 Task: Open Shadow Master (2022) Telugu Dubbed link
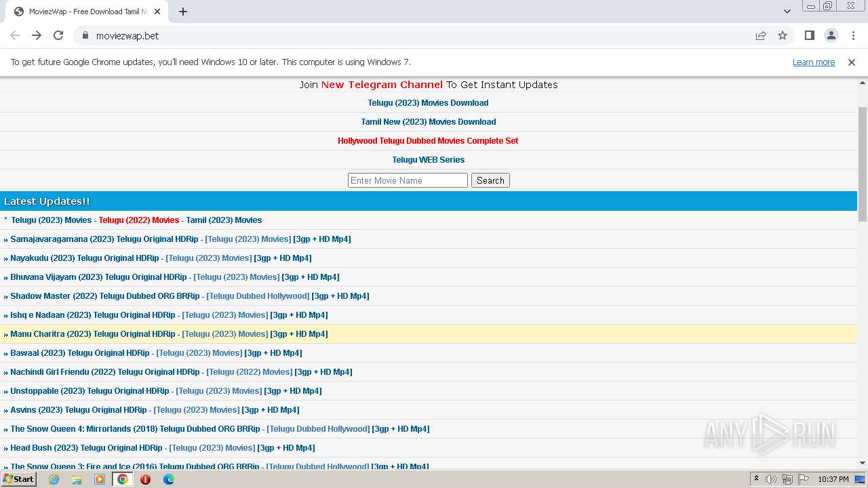(105, 296)
